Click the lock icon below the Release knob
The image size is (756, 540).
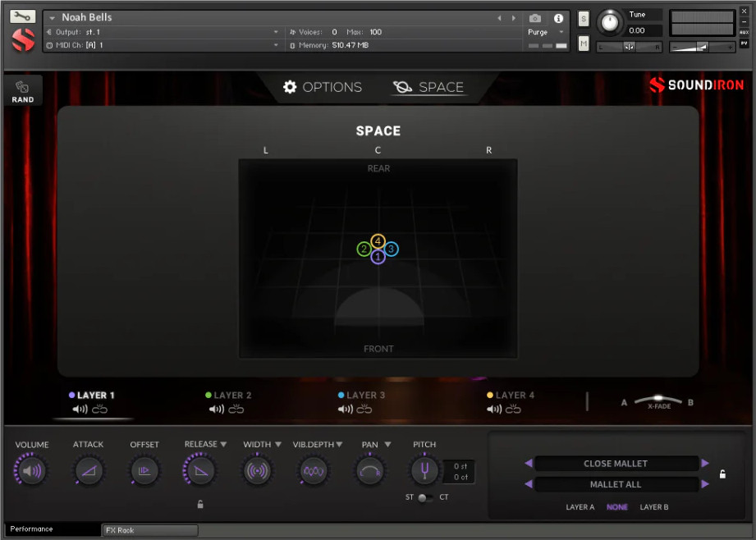pyautogui.click(x=200, y=504)
